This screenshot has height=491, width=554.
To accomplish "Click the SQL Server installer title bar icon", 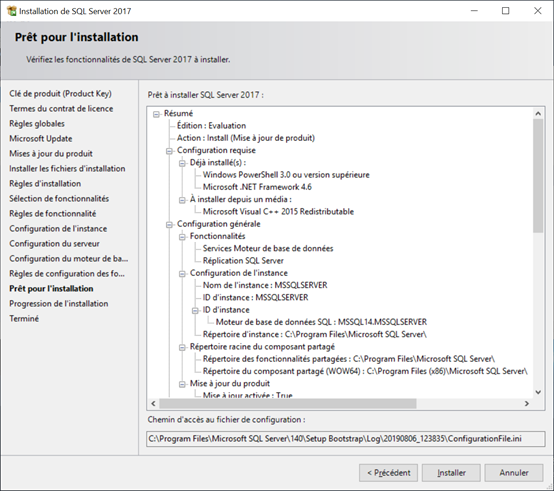I will click(12, 11).
